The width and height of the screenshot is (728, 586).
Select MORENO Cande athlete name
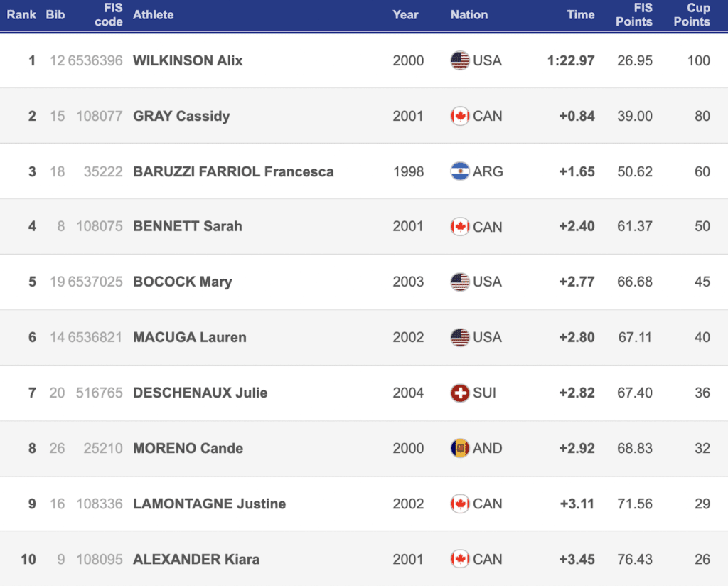[x=188, y=448]
